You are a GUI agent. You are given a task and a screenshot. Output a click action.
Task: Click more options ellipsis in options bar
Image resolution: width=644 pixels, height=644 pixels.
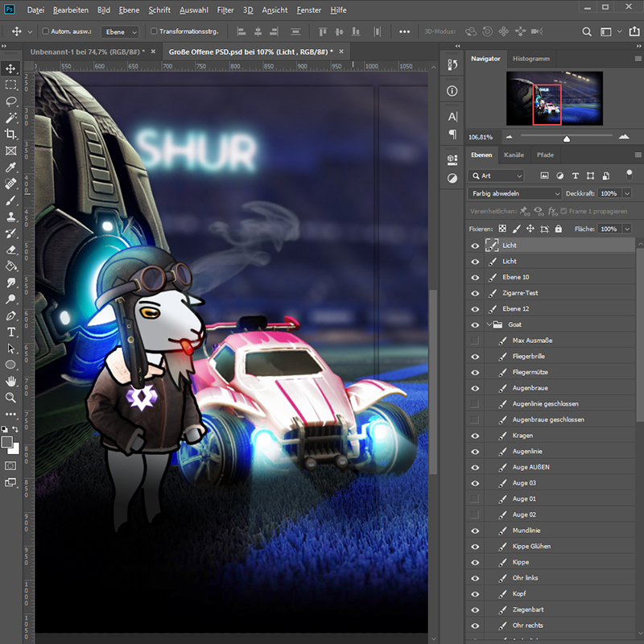(405, 31)
